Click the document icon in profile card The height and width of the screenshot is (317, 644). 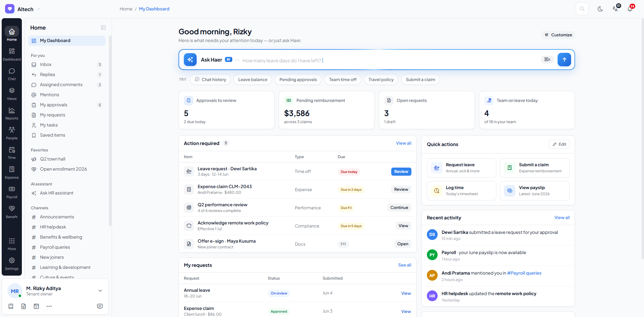[x=24, y=306]
